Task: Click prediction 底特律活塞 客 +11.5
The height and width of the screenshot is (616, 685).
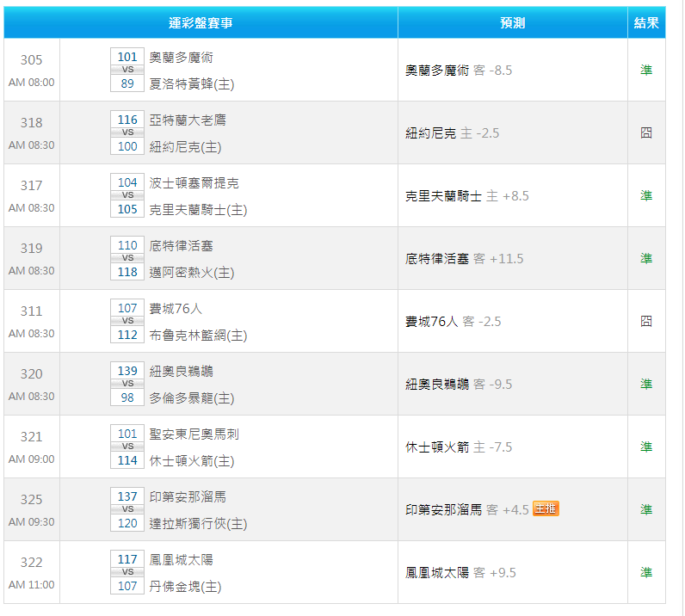Action: coord(465,259)
